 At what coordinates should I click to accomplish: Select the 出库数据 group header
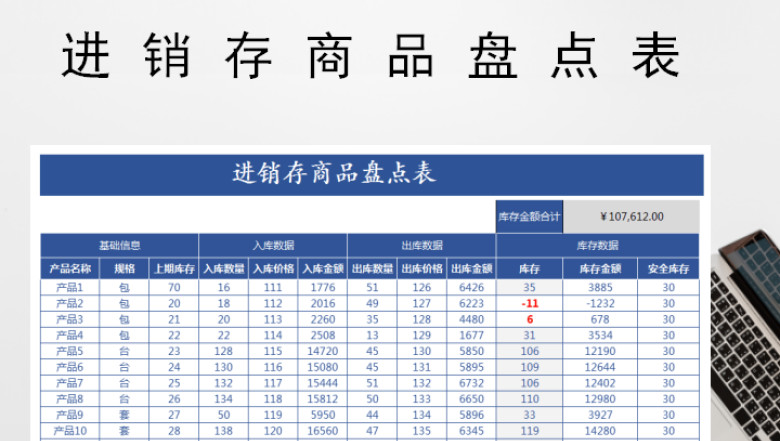click(x=422, y=245)
